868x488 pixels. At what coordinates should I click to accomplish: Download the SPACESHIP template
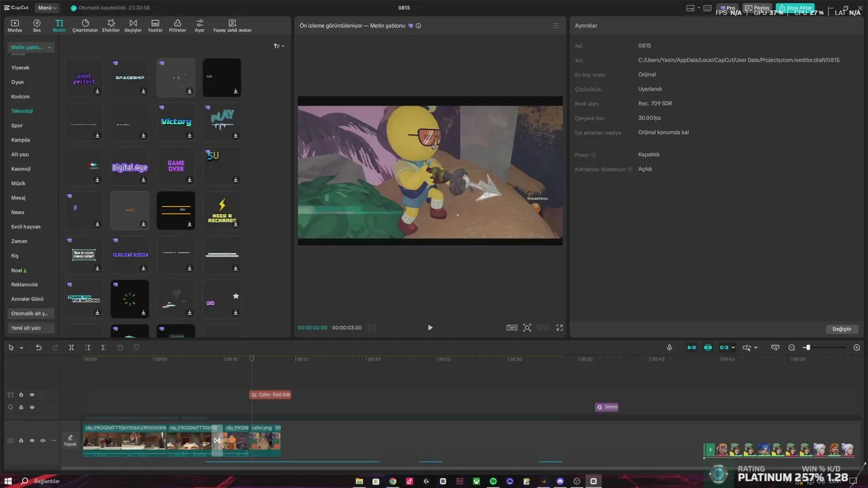tap(143, 91)
